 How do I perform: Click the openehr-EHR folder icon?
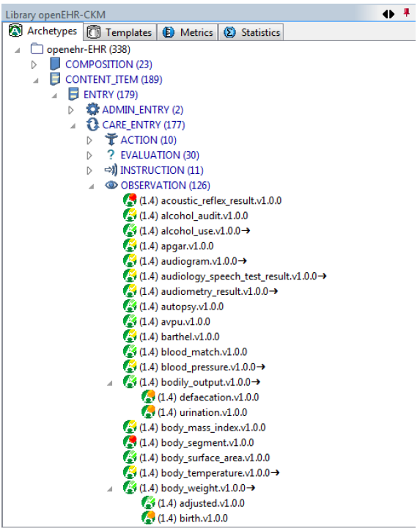(x=37, y=49)
